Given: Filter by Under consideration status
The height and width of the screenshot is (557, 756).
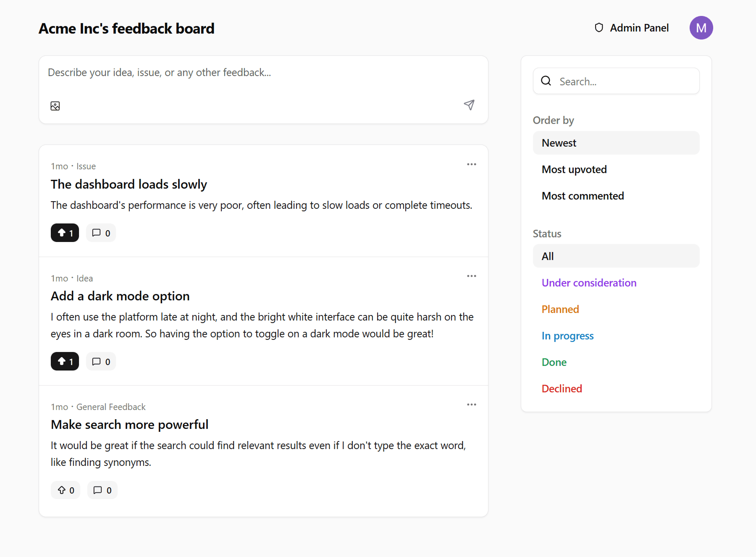Looking at the screenshot, I should 589,283.
